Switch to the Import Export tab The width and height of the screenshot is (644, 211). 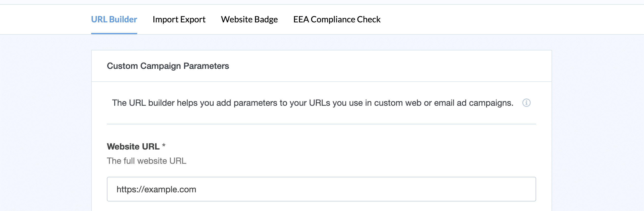click(x=179, y=19)
